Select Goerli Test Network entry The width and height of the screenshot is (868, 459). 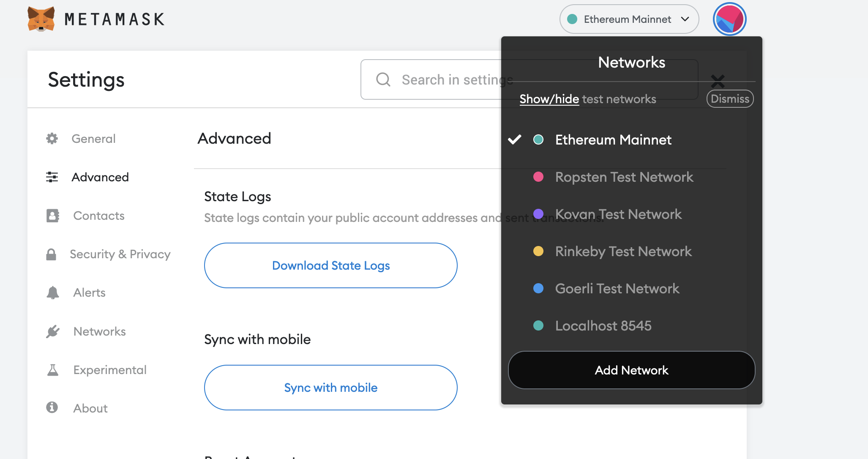[617, 289]
